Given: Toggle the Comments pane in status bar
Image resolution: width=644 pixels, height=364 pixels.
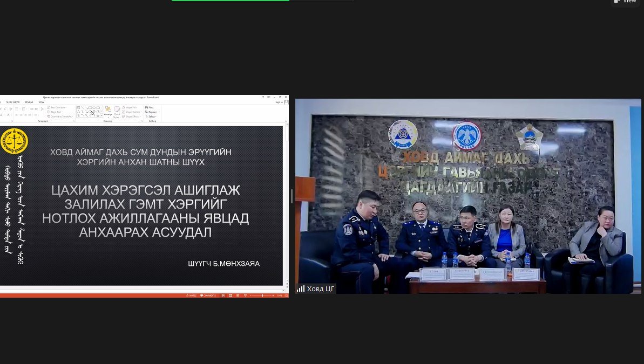Looking at the screenshot, I should (208, 296).
